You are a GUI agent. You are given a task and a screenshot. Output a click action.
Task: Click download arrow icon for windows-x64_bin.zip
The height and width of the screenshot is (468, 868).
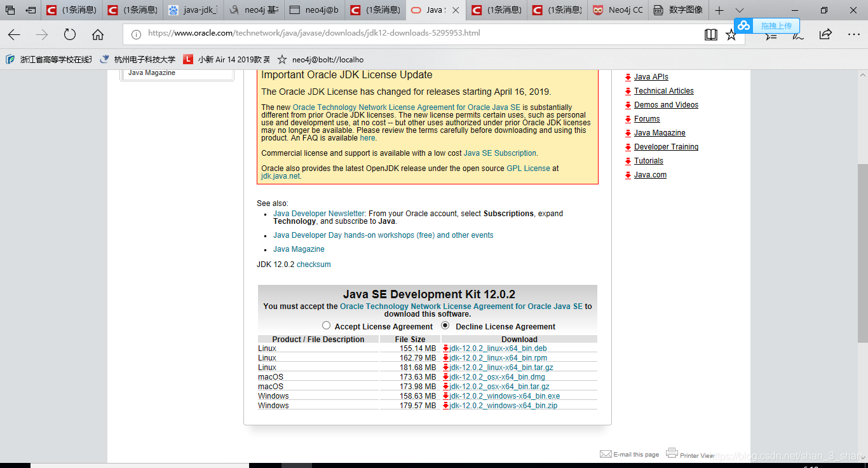tap(446, 406)
